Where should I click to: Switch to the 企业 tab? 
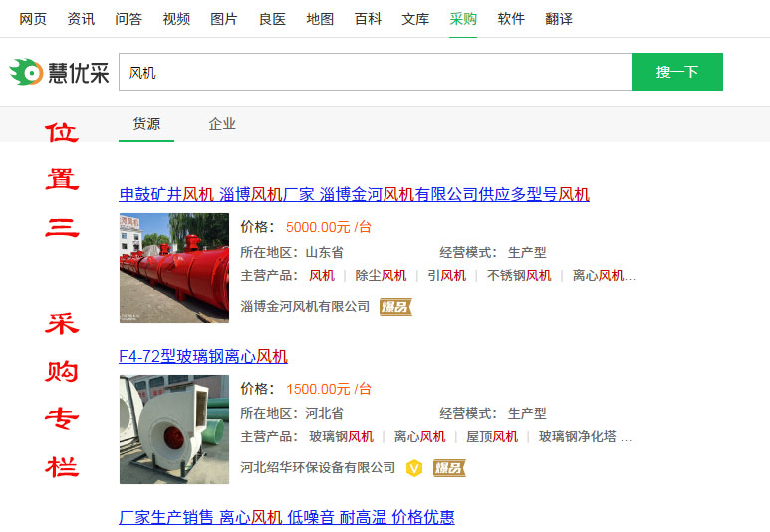(x=222, y=124)
